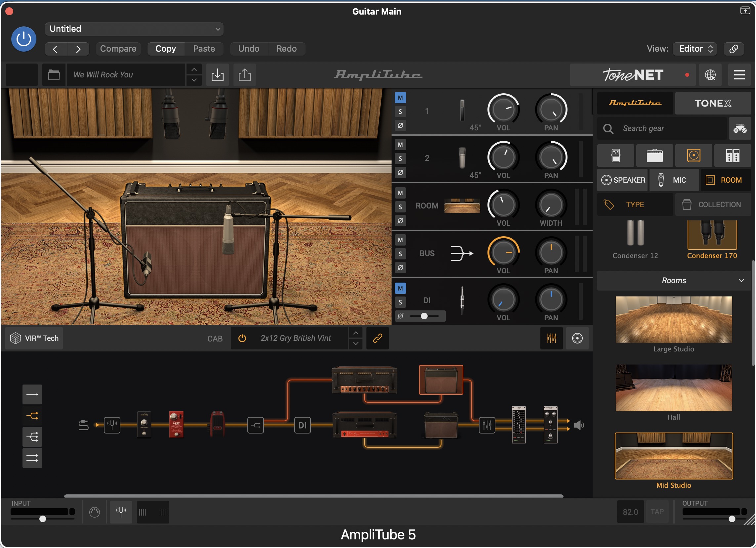Click the DI phase alignment slider
The height and width of the screenshot is (548, 756).
[x=424, y=316]
